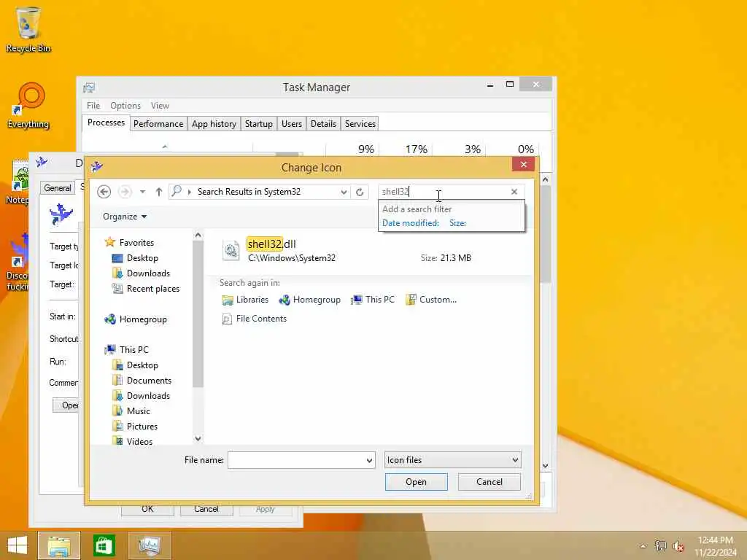
Task: Open the Options menu in Task Manager
Action: pos(125,106)
